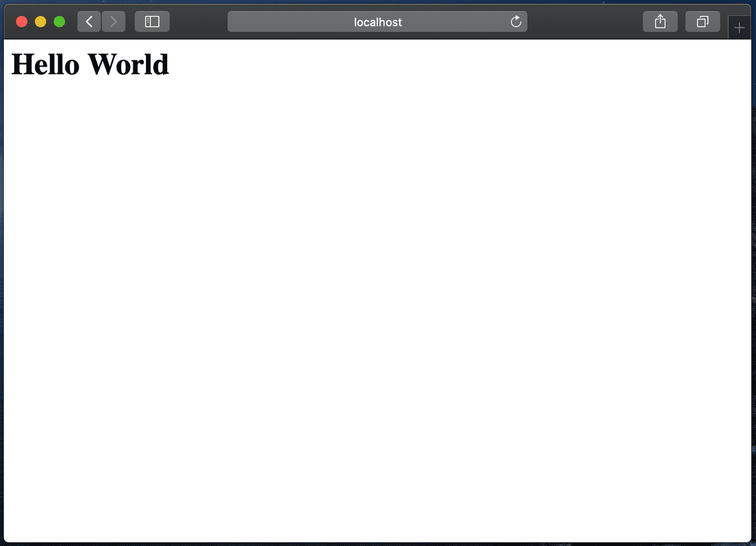Click empty toolbar space right of the address bar
The height and width of the screenshot is (546, 756).
pyautogui.click(x=583, y=22)
